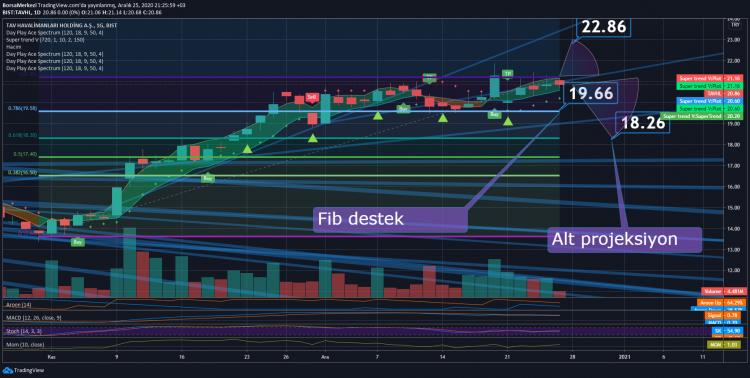Screen dimensions: 750x378
Task: Select the 0.618(18.33) Fibonacci level label
Action: coord(22,135)
